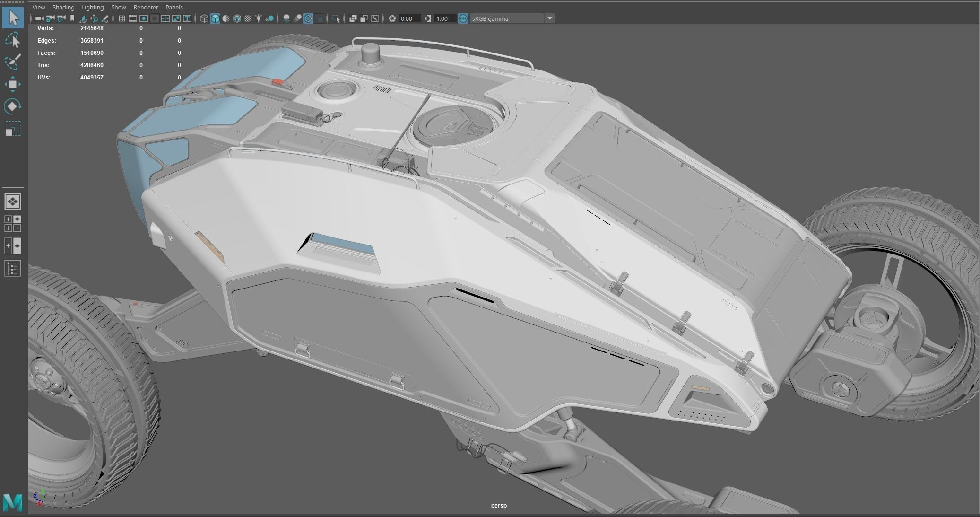
Task: Enable wireframe display cube icon
Action: (x=204, y=18)
